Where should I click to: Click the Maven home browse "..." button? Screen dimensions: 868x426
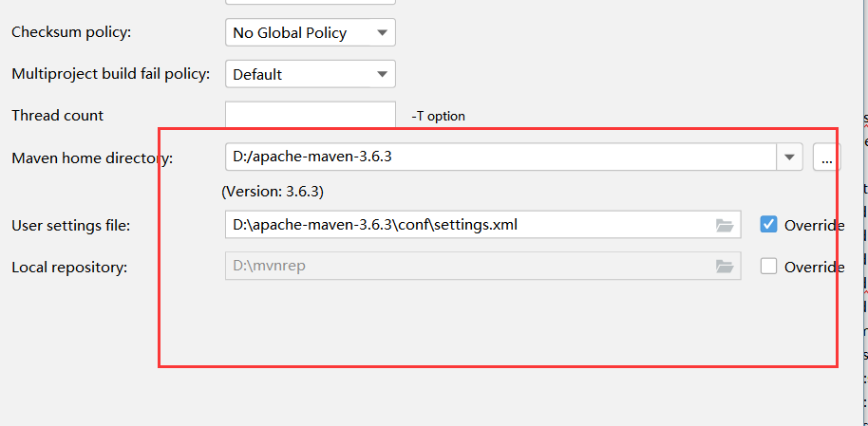pyautogui.click(x=826, y=157)
